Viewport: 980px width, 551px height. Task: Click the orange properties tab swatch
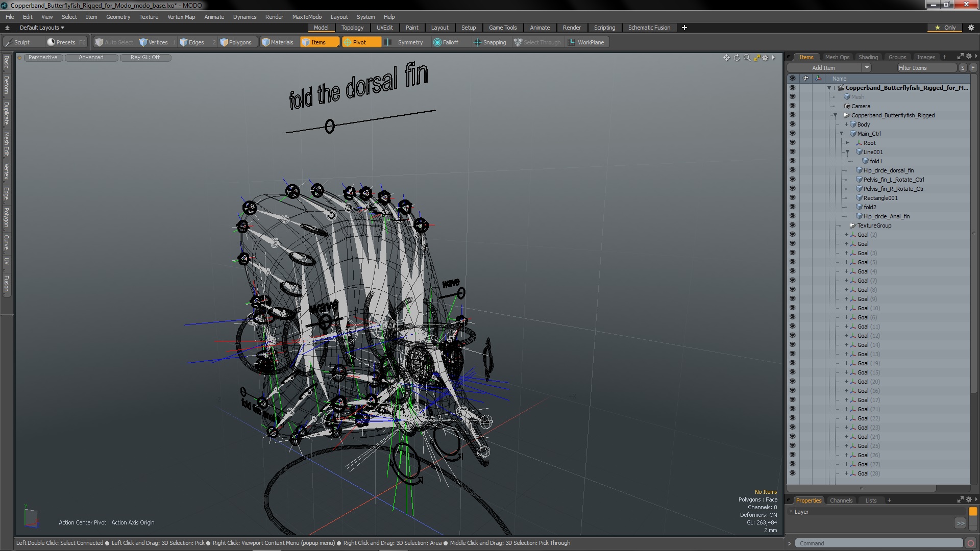[973, 511]
